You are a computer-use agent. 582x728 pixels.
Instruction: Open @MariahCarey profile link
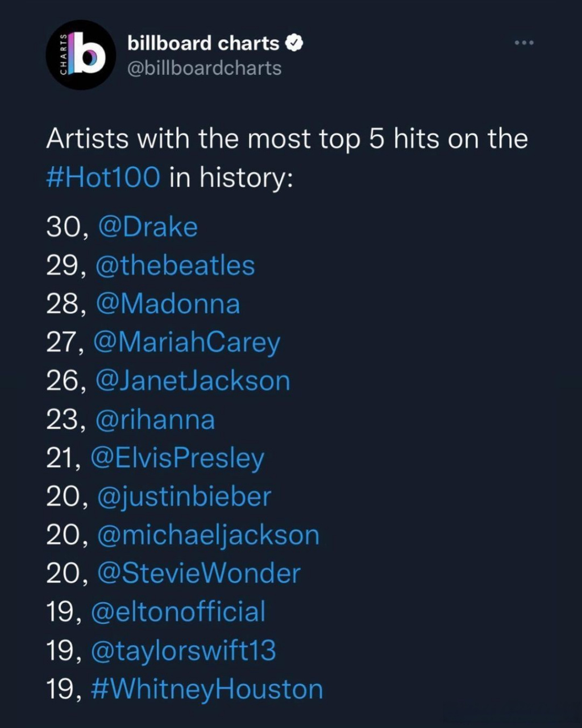tap(186, 342)
